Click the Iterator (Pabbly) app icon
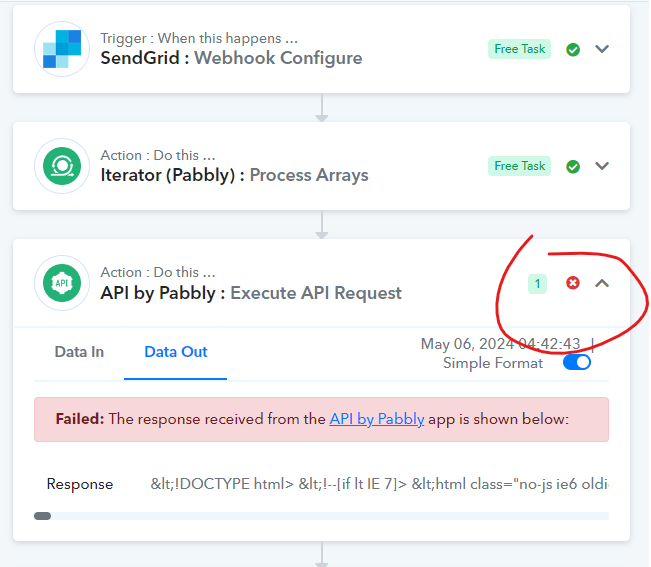 [x=62, y=166]
